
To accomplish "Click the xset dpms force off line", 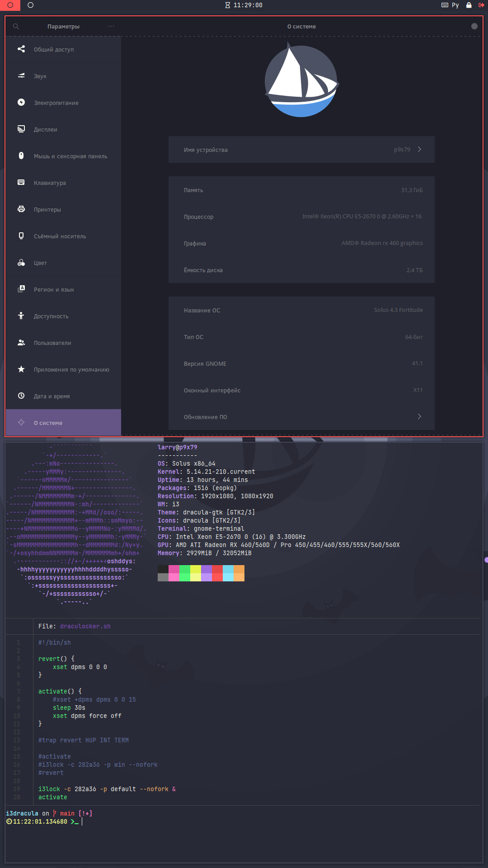I will click(87, 716).
